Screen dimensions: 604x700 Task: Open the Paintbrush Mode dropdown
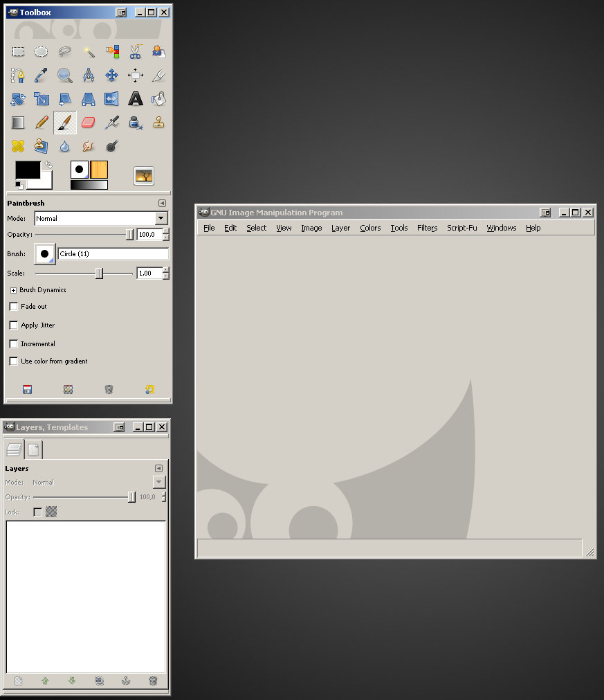101,218
